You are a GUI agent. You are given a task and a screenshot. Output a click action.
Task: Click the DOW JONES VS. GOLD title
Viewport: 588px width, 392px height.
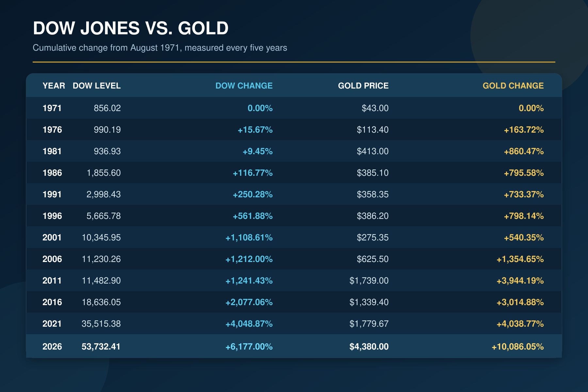(x=131, y=28)
